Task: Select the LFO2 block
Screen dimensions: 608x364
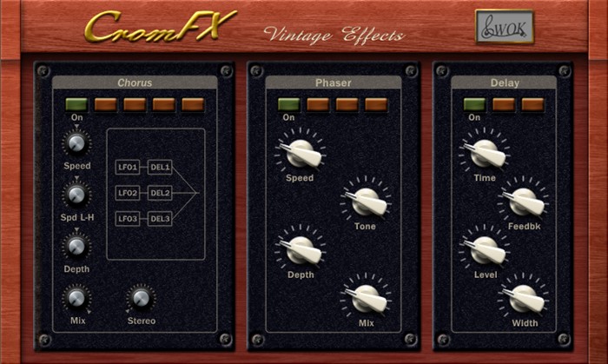Action: (x=128, y=193)
